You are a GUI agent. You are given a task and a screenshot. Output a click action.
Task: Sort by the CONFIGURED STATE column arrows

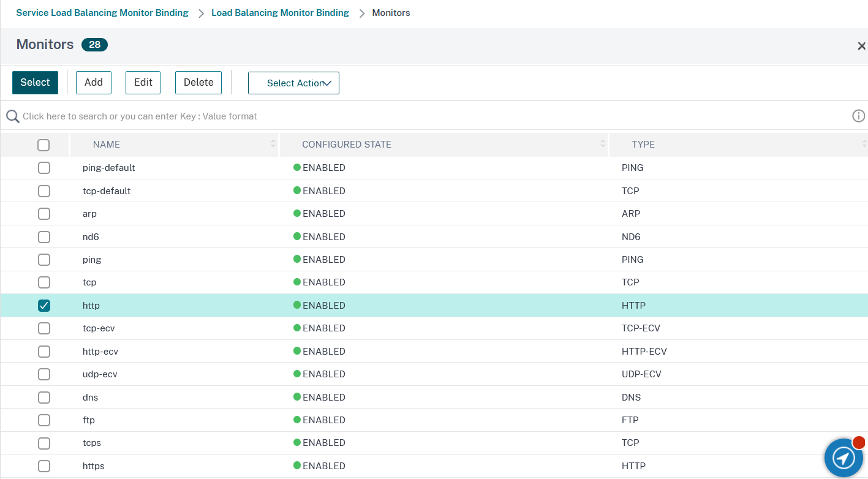603,145
